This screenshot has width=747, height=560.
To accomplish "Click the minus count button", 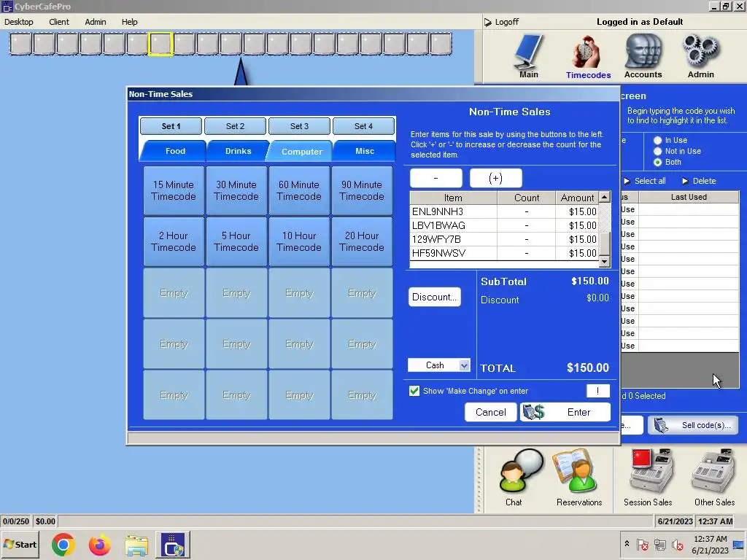I will click(436, 178).
